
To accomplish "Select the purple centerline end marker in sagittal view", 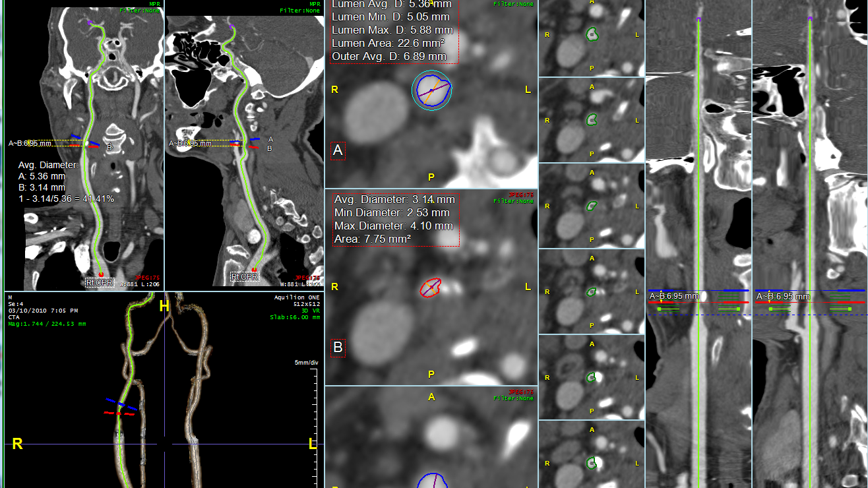I will pos(232,27).
